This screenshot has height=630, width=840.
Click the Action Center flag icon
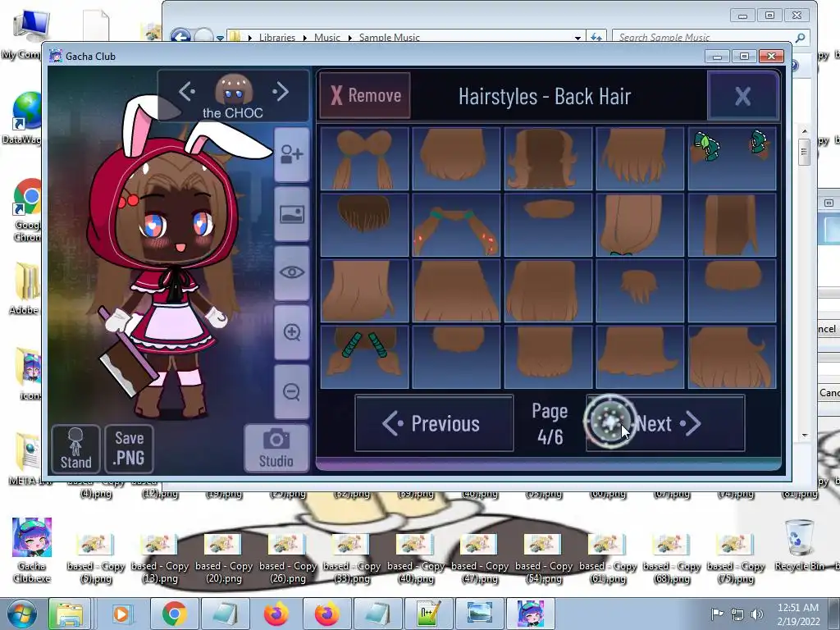click(717, 614)
